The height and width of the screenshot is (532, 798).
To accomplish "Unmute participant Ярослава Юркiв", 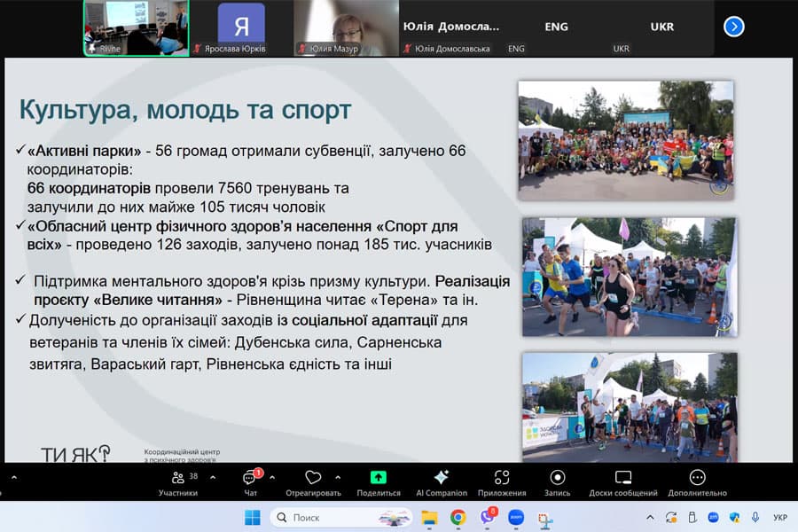I will point(197,48).
